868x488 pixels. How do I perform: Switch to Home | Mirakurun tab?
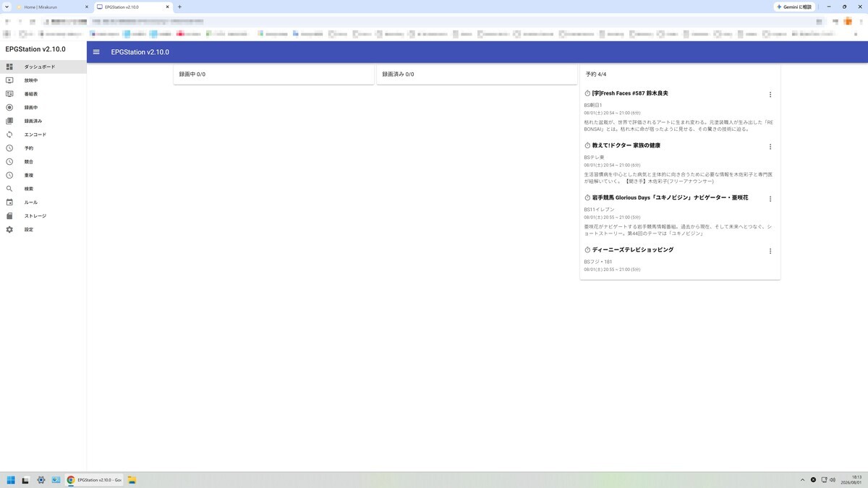[51, 7]
